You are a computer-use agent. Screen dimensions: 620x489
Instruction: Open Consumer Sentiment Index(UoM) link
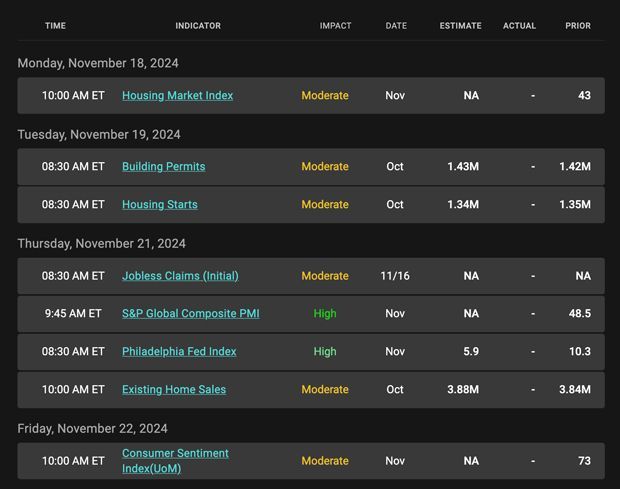[x=175, y=461]
